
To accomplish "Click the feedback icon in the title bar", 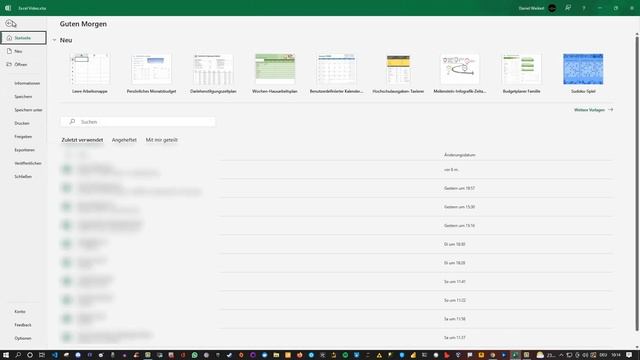I will [568, 8].
